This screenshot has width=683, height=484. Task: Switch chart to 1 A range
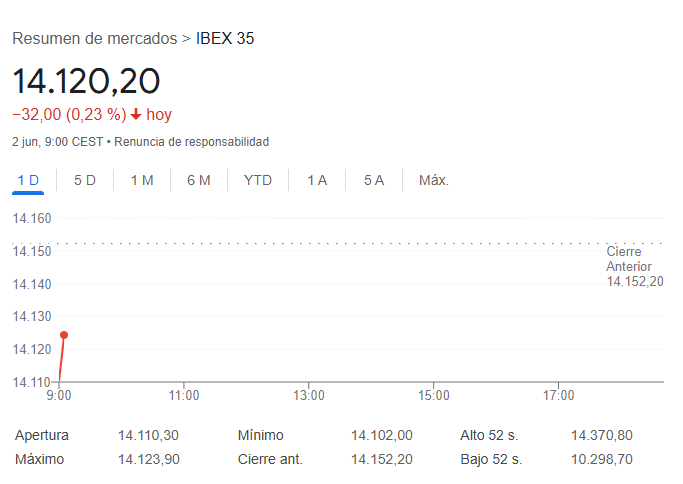[x=317, y=180]
